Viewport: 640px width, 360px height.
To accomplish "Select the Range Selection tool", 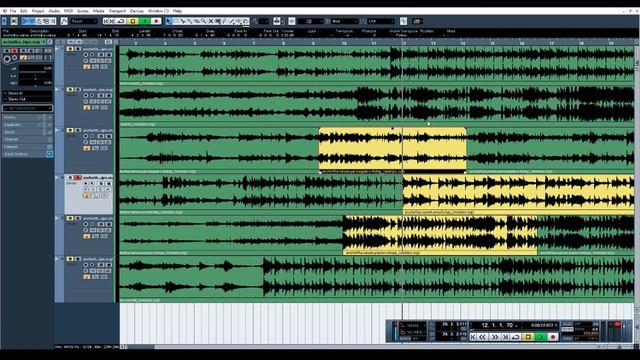I will [x=176, y=21].
